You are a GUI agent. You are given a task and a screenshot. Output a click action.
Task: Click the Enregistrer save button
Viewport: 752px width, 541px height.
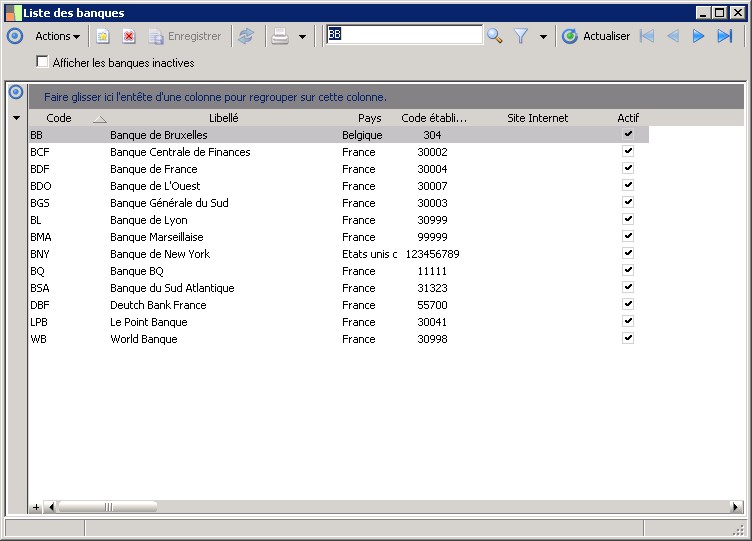pyautogui.click(x=185, y=36)
